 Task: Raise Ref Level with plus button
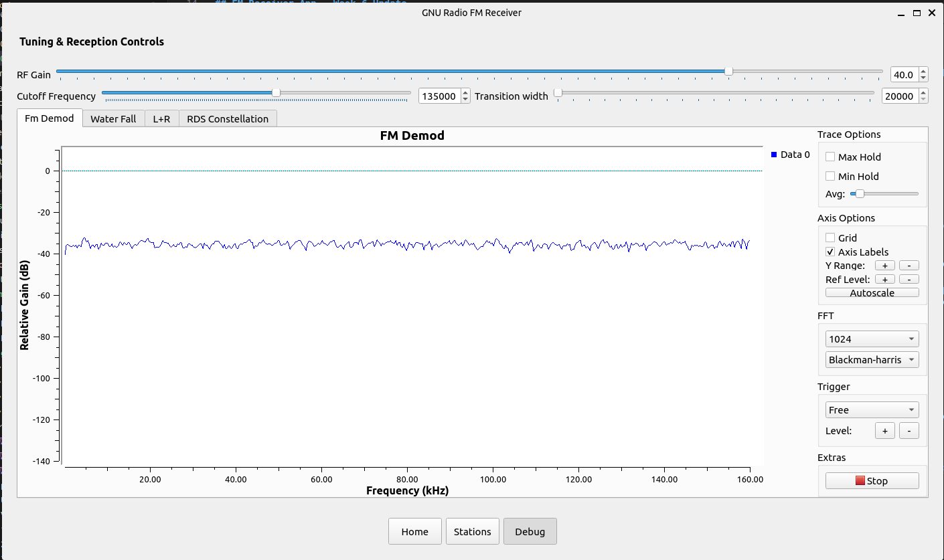coord(884,279)
